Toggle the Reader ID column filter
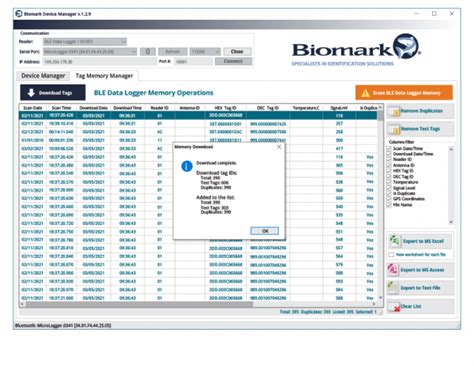This screenshot has height=366, width=474. tap(389, 159)
